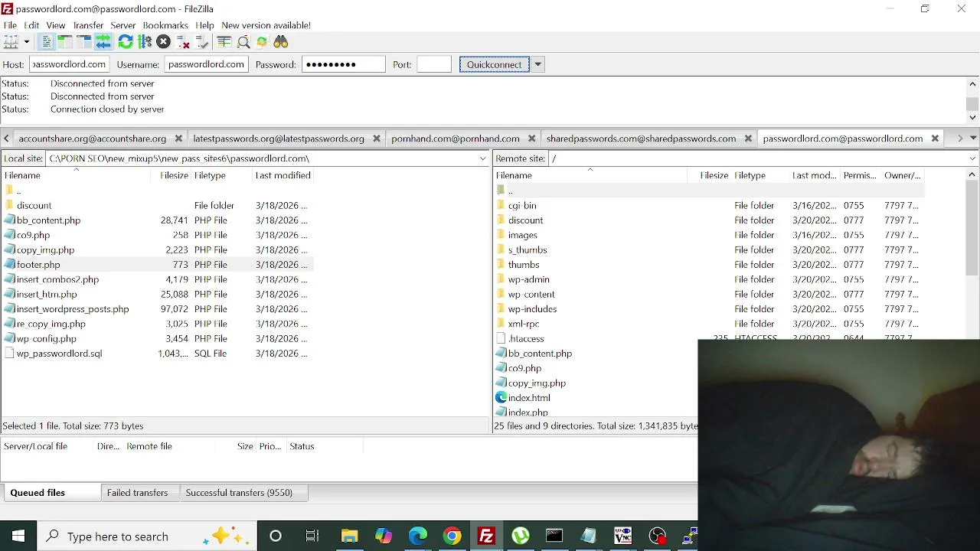Open directory listing filters icon
980x551 pixels.
[224, 42]
